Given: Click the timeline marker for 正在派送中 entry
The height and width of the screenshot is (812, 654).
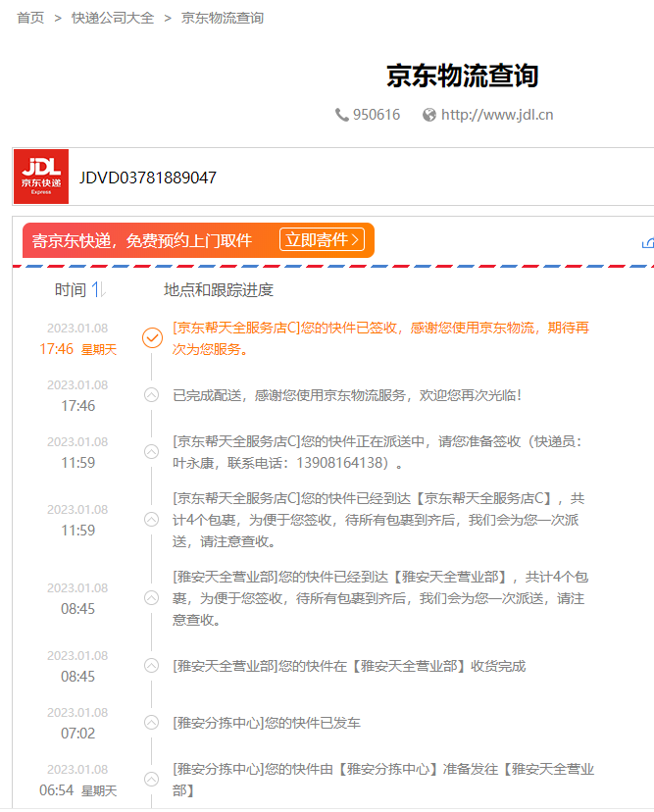Looking at the screenshot, I should 151,451.
